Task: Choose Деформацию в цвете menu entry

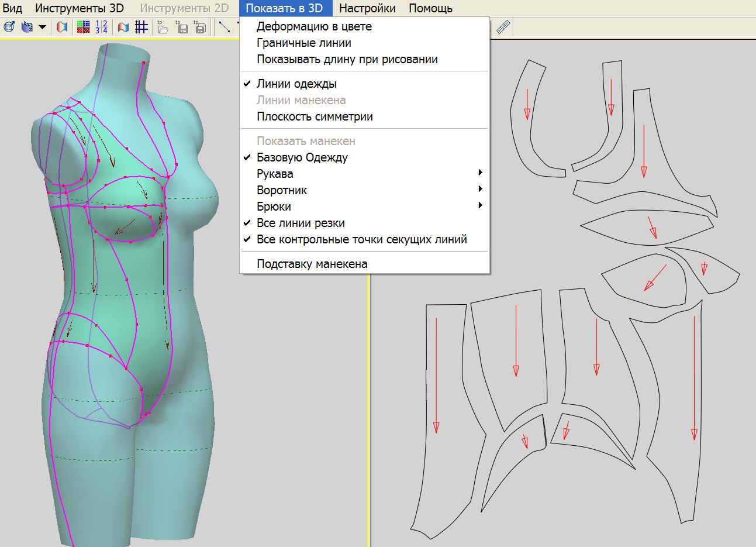Action: tap(314, 26)
